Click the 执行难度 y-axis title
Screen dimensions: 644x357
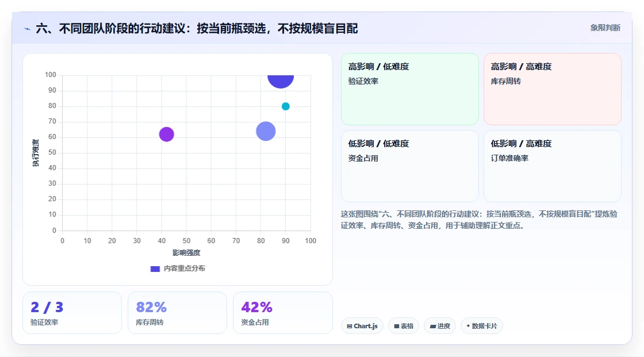point(36,153)
